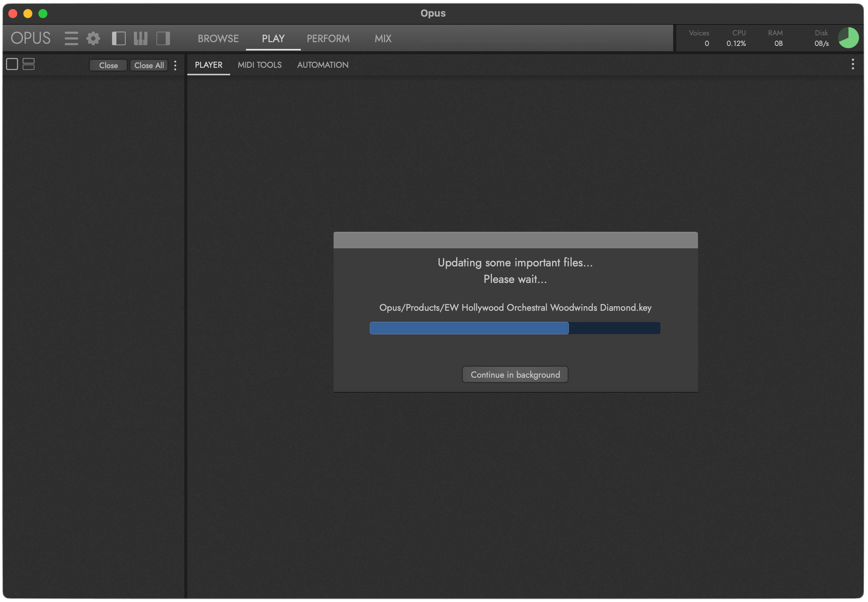Click the update progress bar
868x602 pixels.
pyautogui.click(x=515, y=328)
